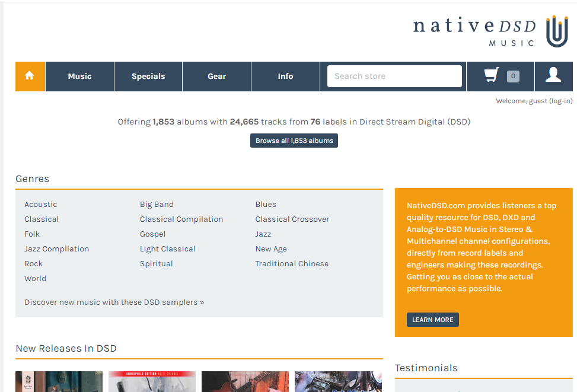Open the DSD samplers discovery link
This screenshot has height=392, width=577.
(114, 302)
